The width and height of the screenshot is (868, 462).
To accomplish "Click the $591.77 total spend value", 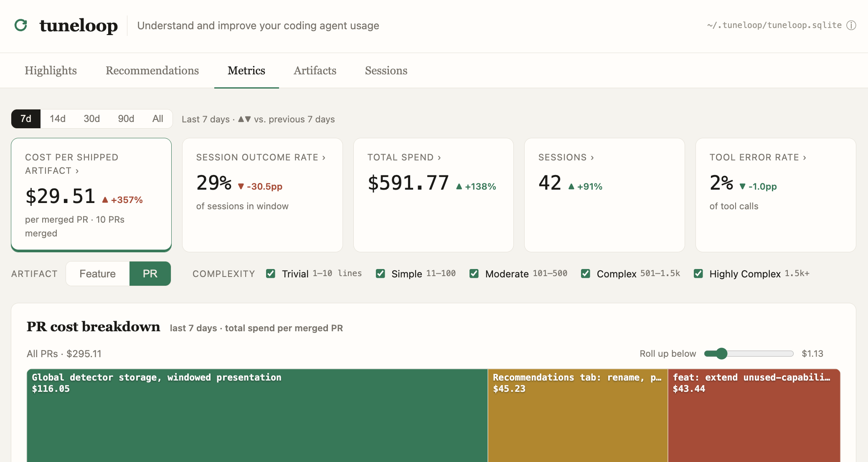I will tap(408, 183).
